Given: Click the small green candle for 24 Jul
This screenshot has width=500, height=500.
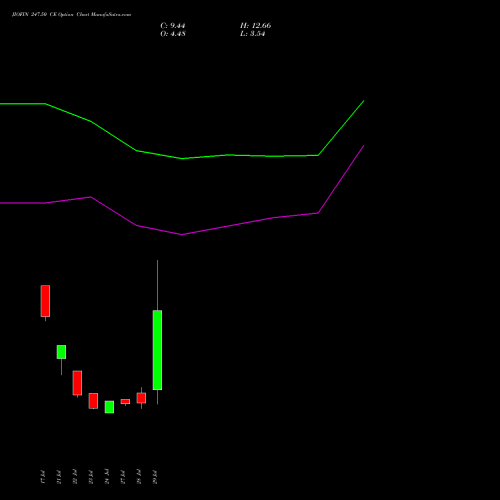Looking at the screenshot, I should [109, 407].
